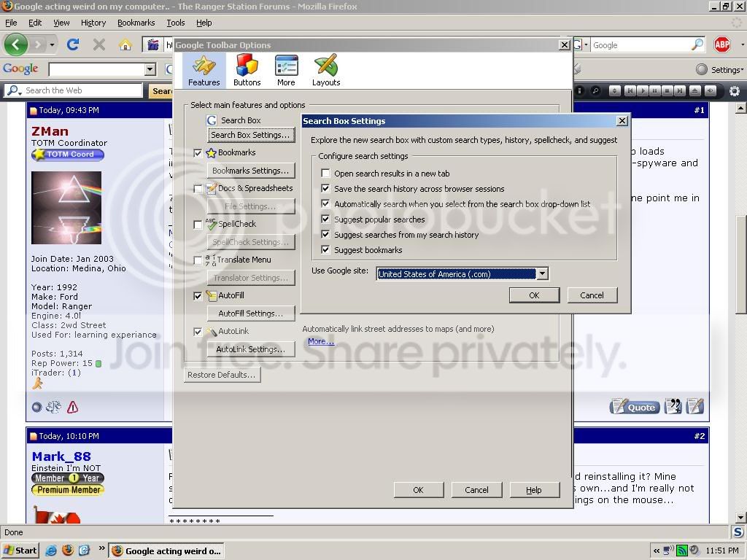
Task: Click OK in Search Box Settings dialog
Action: point(534,295)
